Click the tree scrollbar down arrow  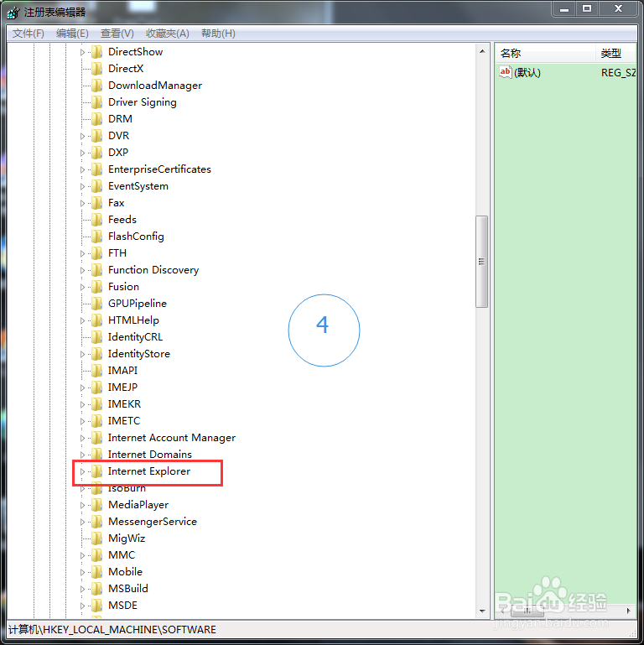click(x=482, y=611)
